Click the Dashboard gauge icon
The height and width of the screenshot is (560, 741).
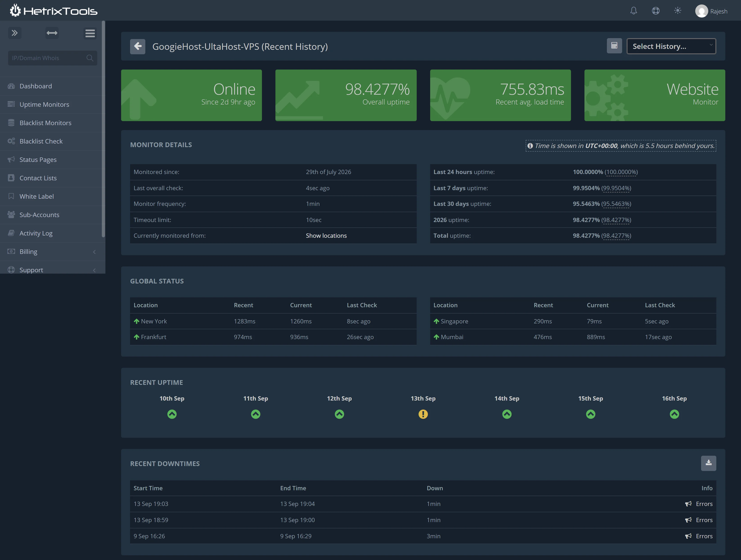[11, 86]
